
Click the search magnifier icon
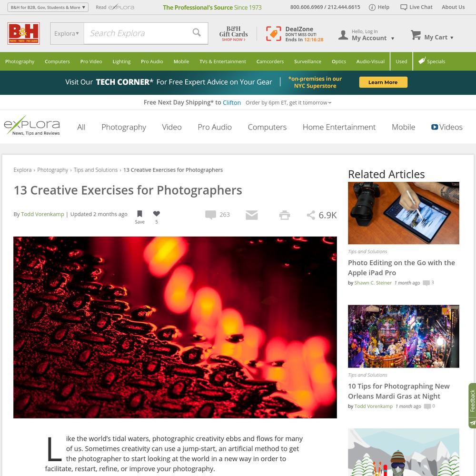pyautogui.click(x=197, y=32)
